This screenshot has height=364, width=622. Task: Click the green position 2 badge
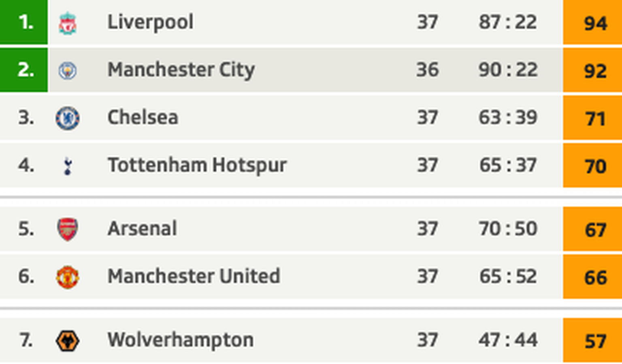tap(24, 70)
